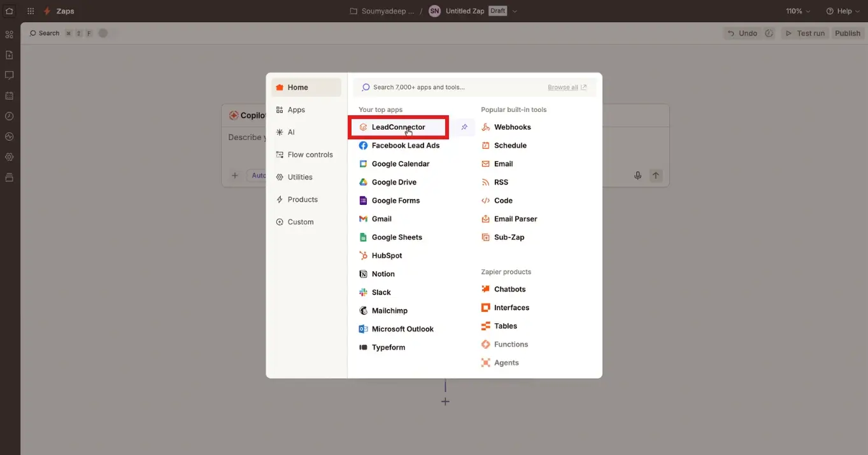Image resolution: width=868 pixels, height=455 pixels.
Task: Pick Slack from top apps
Action: pos(375,293)
